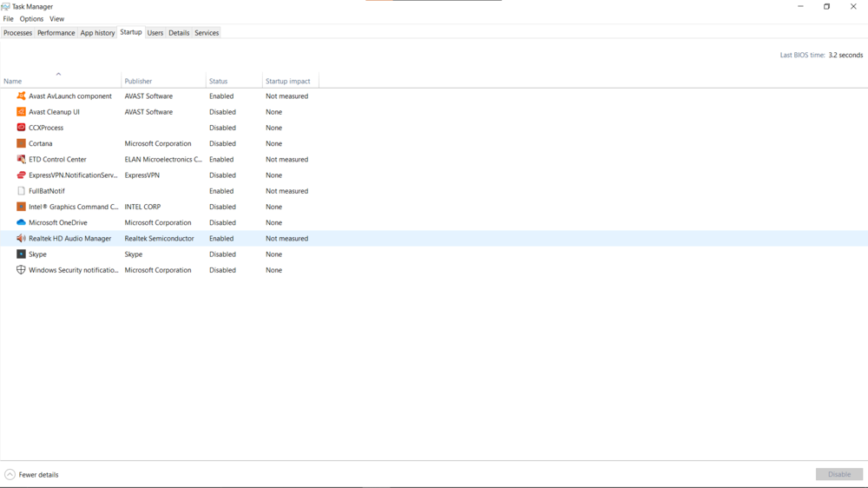Select the Intel Graphics Command Center row
868x488 pixels.
click(x=74, y=207)
